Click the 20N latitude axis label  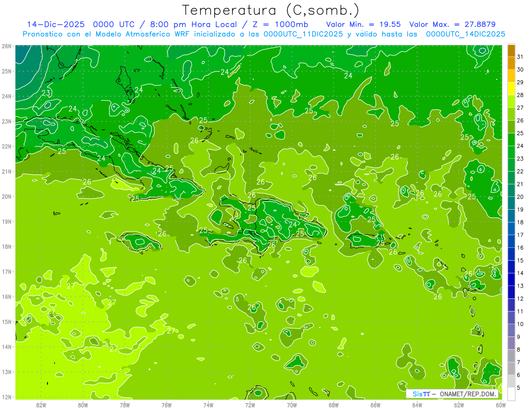tap(7, 196)
